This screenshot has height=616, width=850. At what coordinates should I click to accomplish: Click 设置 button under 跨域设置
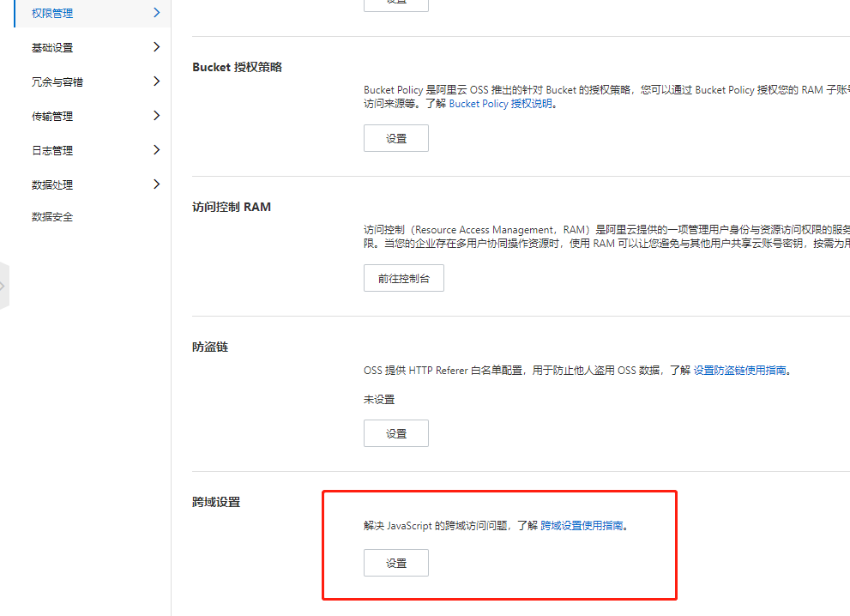(395, 563)
